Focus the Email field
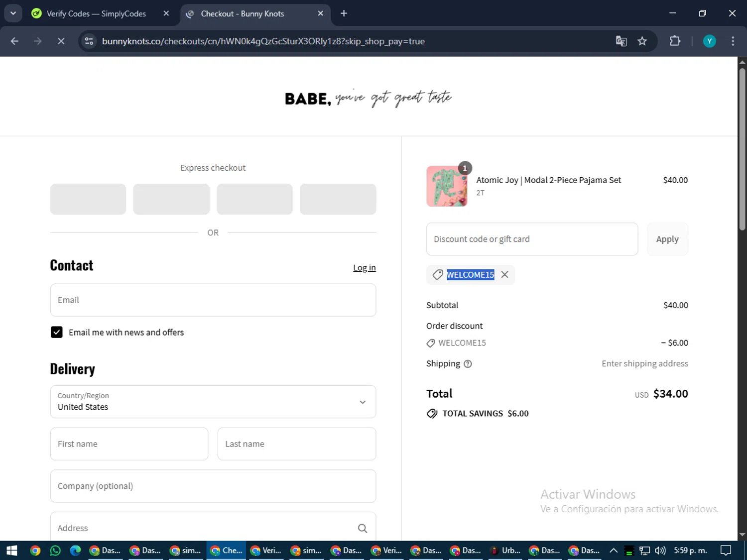The width and height of the screenshot is (747, 560). point(213,300)
